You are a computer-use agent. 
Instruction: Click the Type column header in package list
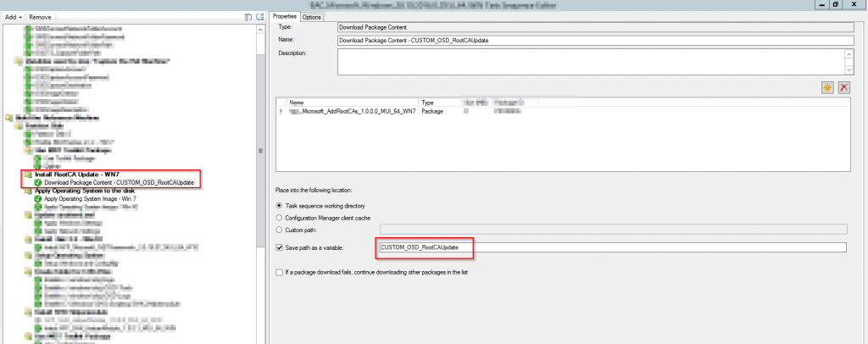pos(441,103)
